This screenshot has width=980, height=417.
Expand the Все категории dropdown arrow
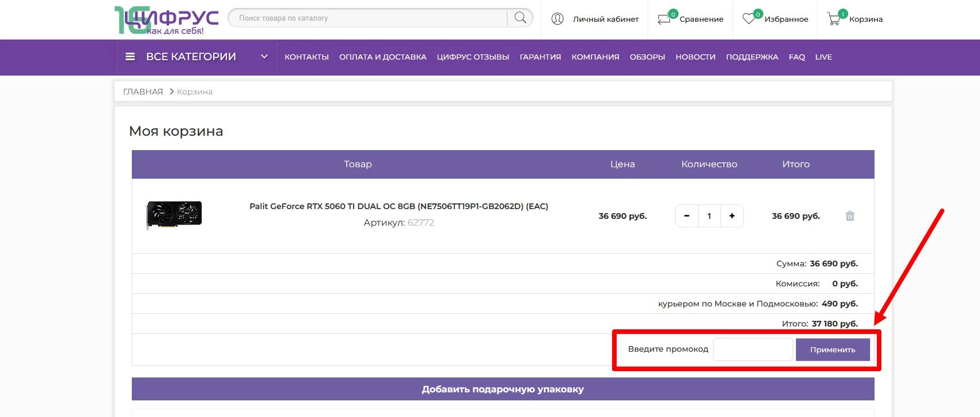[x=264, y=57]
